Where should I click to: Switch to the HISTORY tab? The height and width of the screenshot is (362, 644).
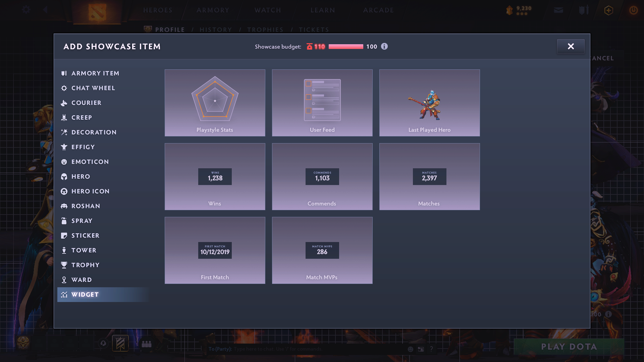coord(216,29)
